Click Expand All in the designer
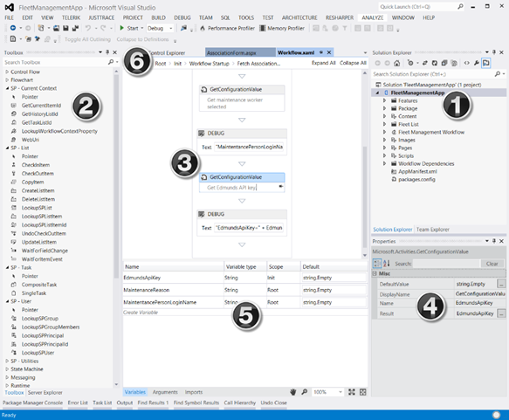The width and height of the screenshot is (509, 420). click(323, 63)
